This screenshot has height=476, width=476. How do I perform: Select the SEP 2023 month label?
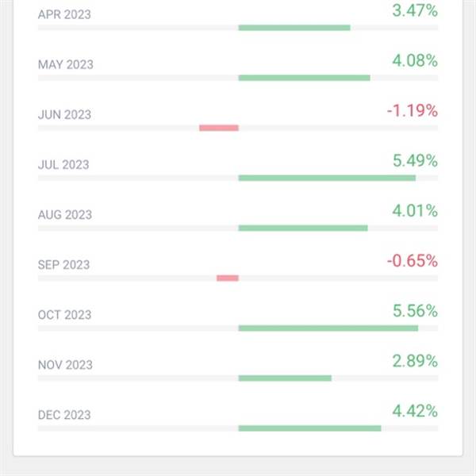[x=64, y=264]
